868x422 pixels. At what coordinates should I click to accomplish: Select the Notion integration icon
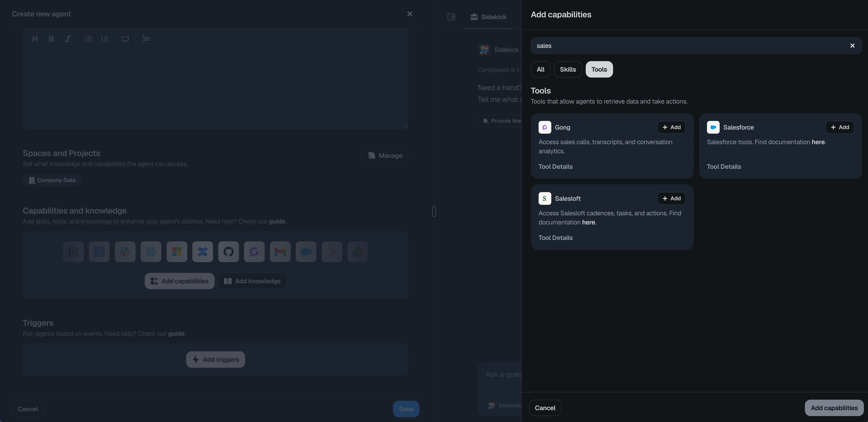click(x=73, y=252)
